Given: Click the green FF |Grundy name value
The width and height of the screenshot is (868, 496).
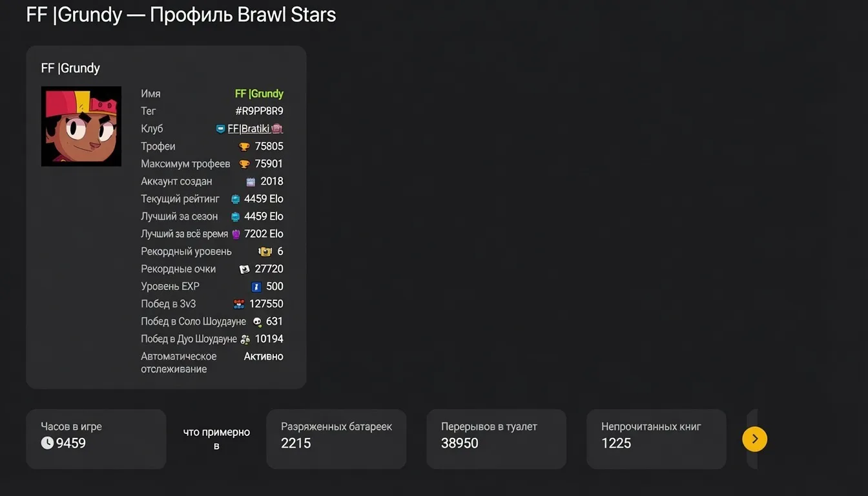Looking at the screenshot, I should (x=259, y=94).
